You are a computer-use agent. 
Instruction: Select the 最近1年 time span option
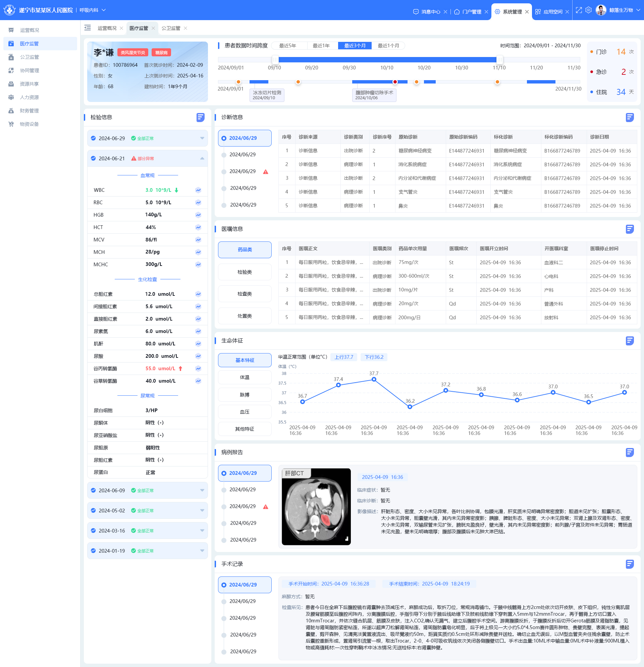(x=321, y=46)
